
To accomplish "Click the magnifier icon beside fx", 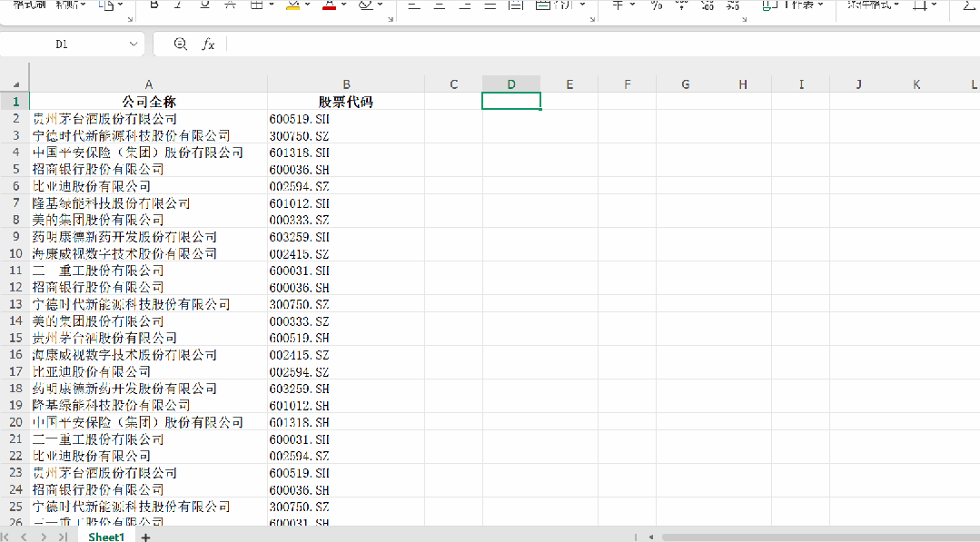I will (180, 44).
